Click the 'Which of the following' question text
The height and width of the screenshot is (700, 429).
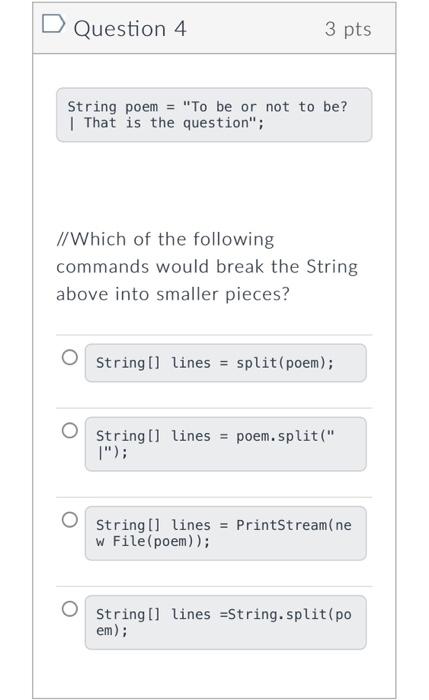tap(166, 240)
